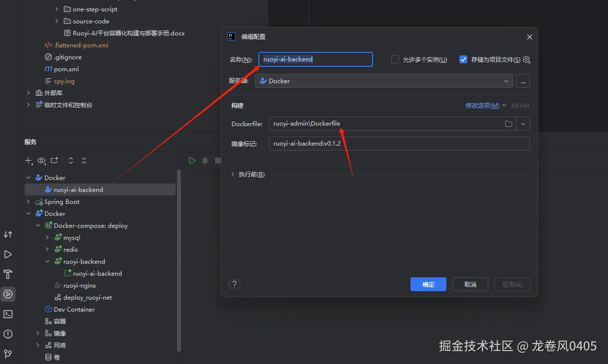
Task: Open the Run tool window icon in left sidebar
Action: [x=8, y=254]
